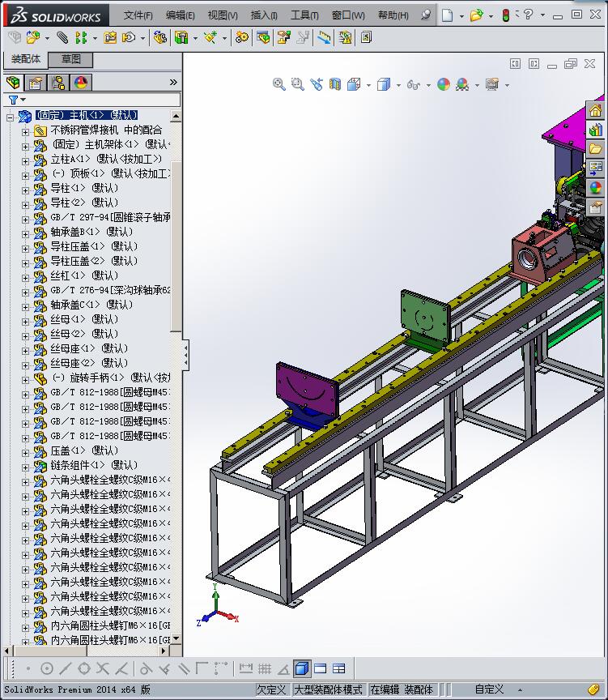Toggle the single viewport layout icon
Screen dimensions: 608x700
tap(321, 668)
